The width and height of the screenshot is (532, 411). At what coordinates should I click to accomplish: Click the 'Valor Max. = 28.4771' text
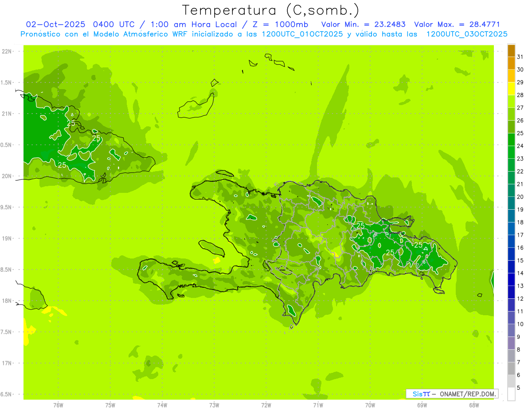457,24
